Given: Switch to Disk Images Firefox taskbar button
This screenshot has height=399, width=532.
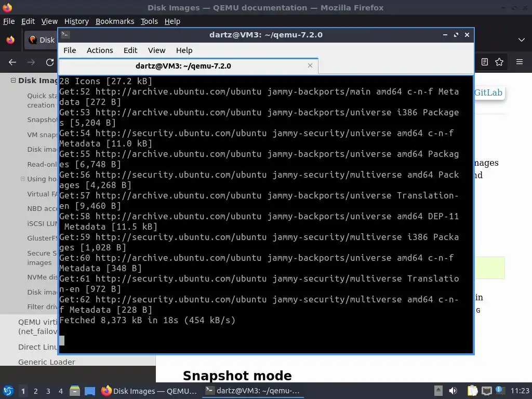Looking at the screenshot, I should click(x=149, y=391).
